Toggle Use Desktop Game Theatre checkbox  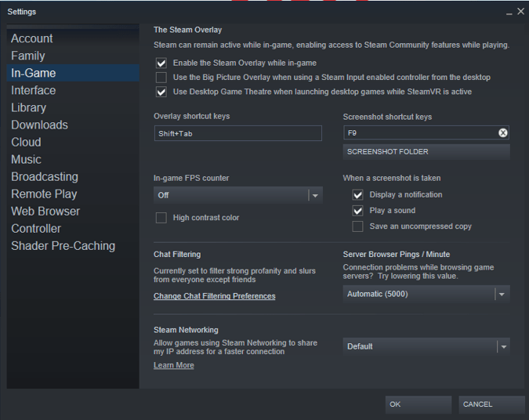(x=161, y=92)
